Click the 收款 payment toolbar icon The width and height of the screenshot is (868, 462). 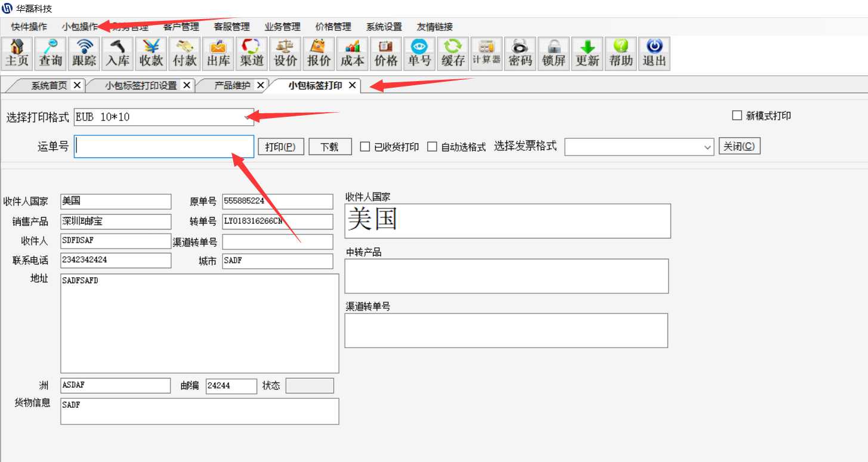pos(151,54)
